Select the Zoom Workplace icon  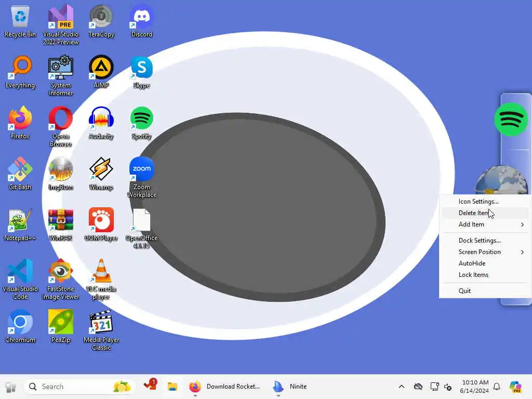[141, 178]
